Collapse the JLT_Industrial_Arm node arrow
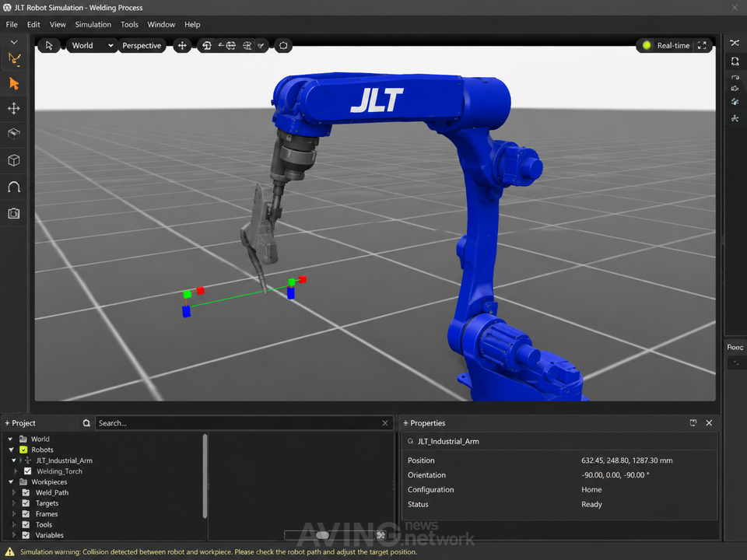 pyautogui.click(x=14, y=460)
